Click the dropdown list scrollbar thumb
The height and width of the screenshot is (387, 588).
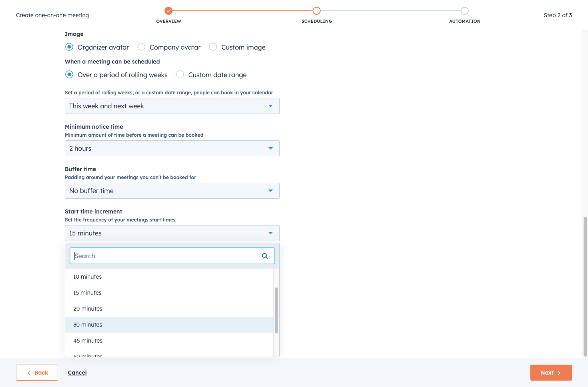[x=277, y=310]
